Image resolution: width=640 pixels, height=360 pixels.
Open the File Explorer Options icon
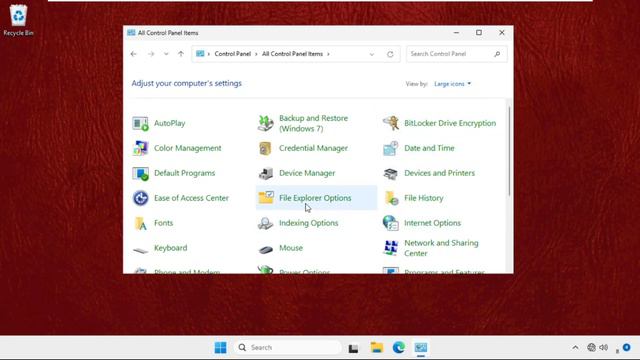pyautogui.click(x=265, y=198)
